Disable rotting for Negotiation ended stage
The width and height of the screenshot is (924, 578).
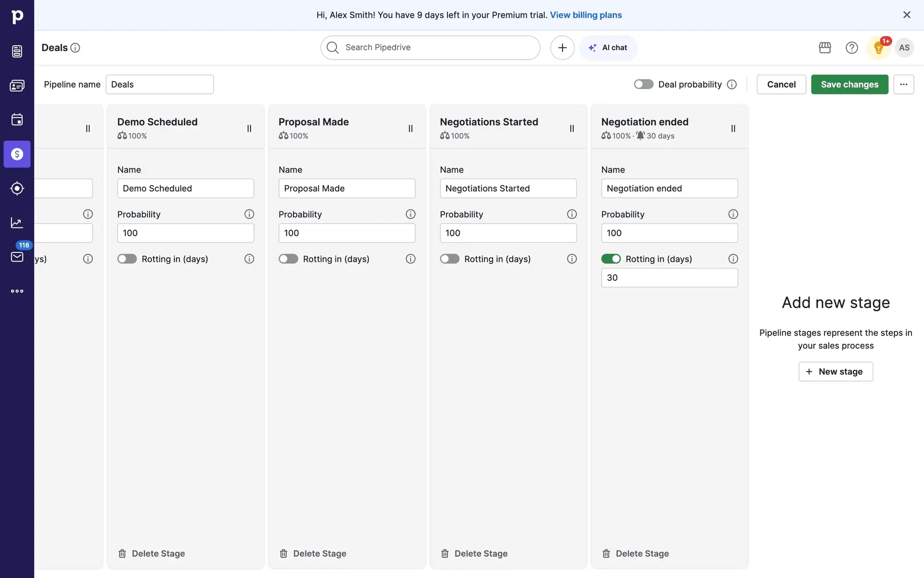click(611, 259)
